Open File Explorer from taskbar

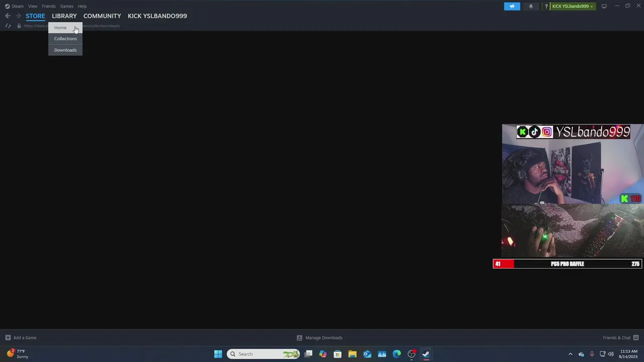(352, 354)
